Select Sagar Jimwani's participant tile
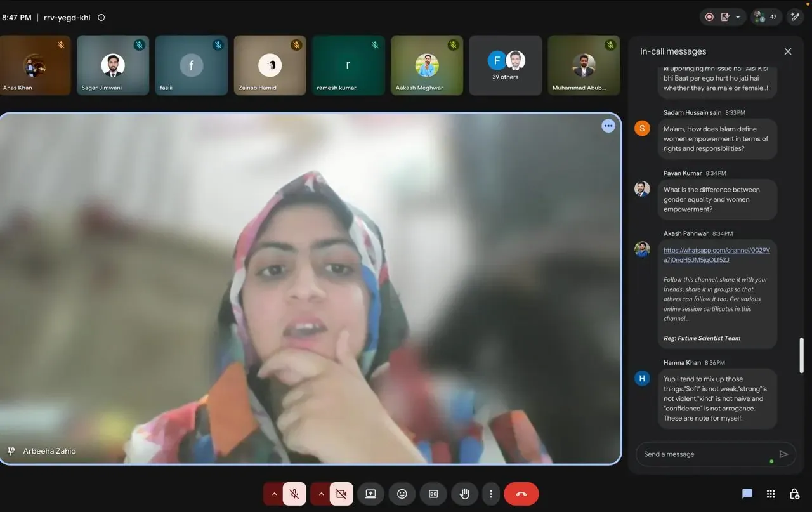The image size is (812, 512). [x=113, y=65]
